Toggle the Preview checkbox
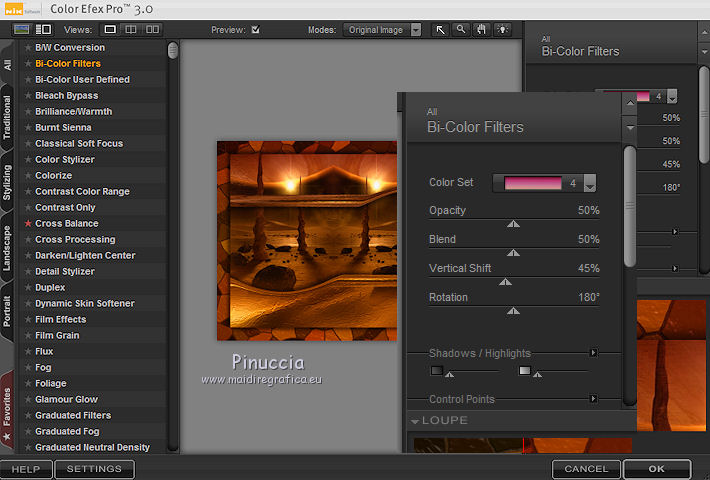The height and width of the screenshot is (480, 710). tap(255, 30)
